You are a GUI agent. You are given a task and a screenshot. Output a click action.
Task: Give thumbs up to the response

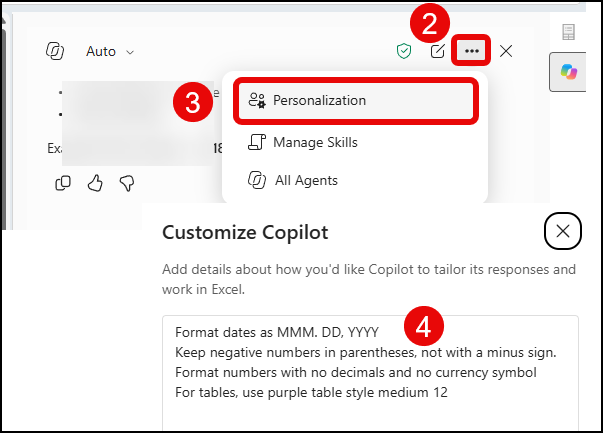95,183
